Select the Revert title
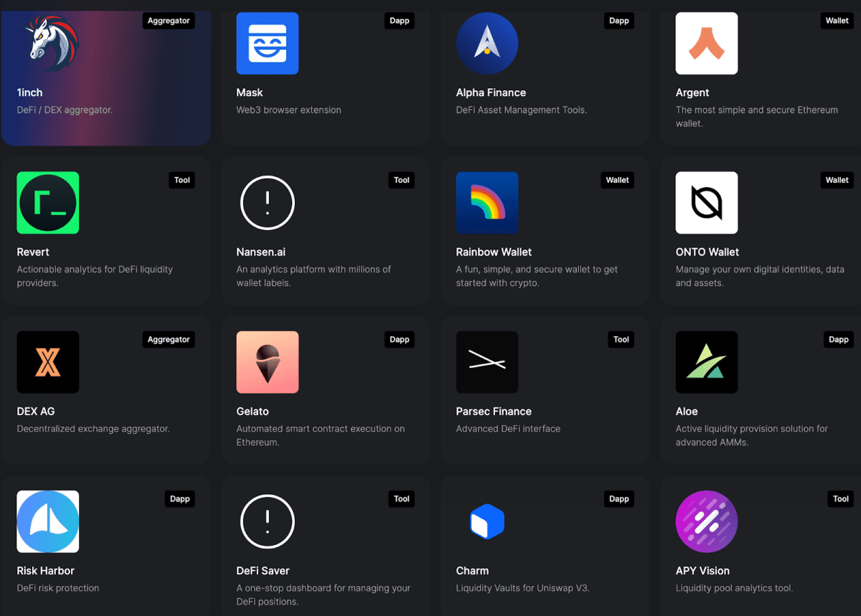The width and height of the screenshot is (861, 616). point(34,252)
